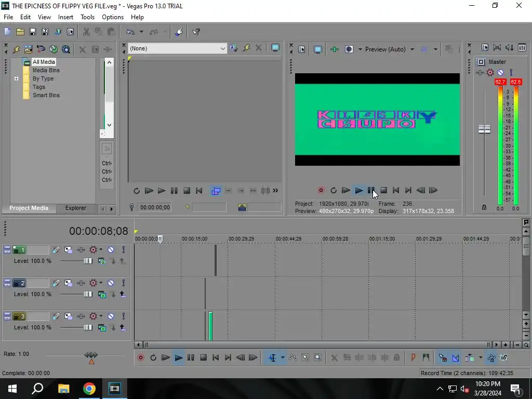Open Google Chrome from the taskbar
The width and height of the screenshot is (532, 399).
coord(89,389)
